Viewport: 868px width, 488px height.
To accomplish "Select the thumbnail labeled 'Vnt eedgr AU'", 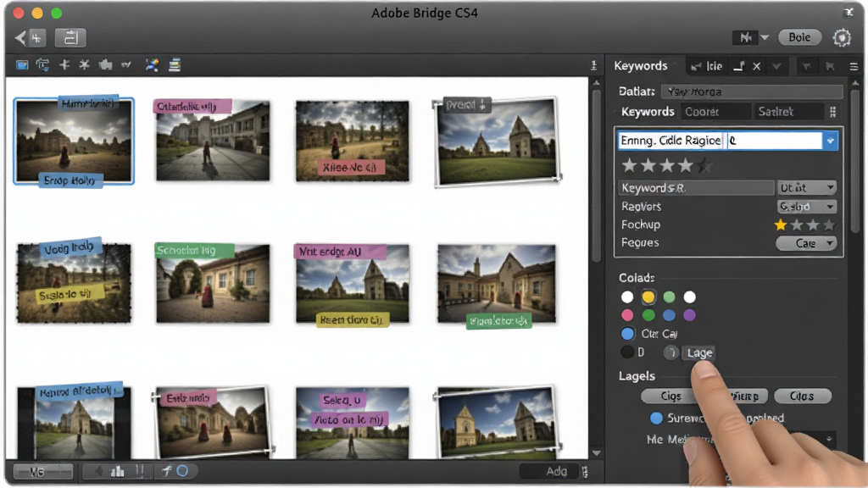I will 353,283.
